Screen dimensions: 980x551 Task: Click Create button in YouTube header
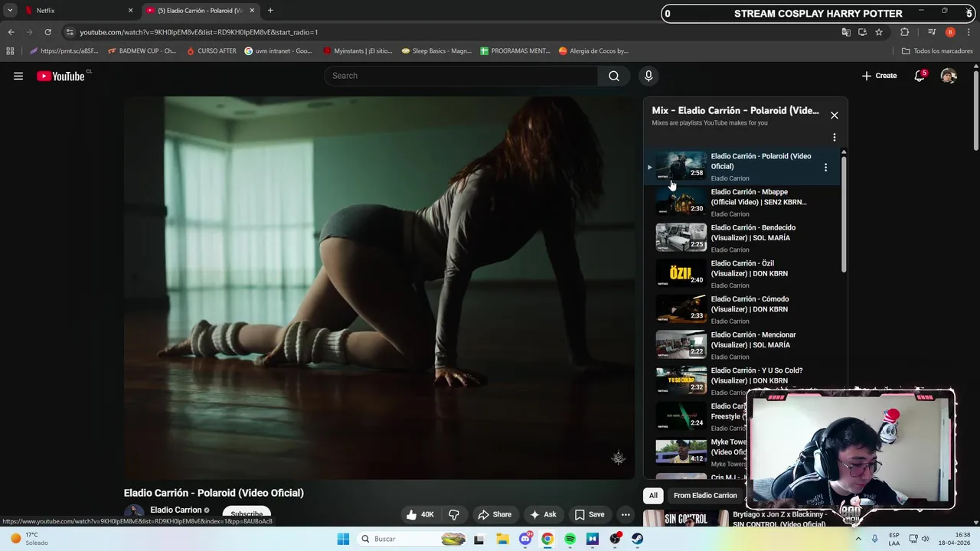click(x=879, y=76)
